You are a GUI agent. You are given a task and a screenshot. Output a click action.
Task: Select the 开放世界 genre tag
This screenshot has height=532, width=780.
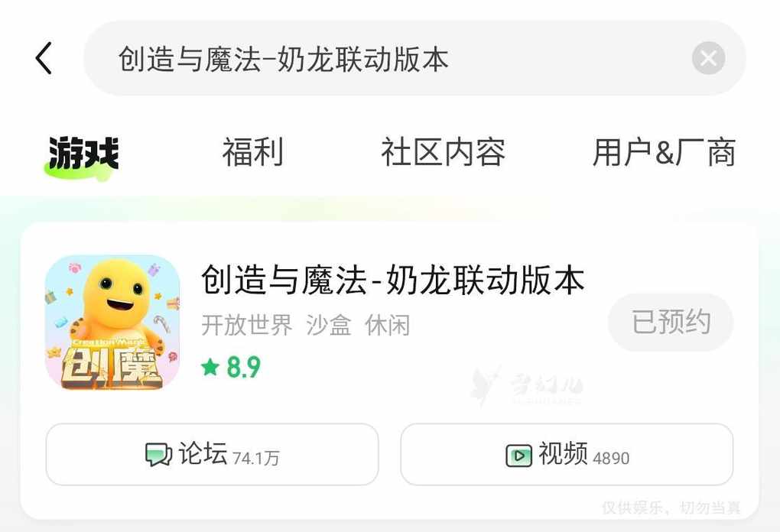tap(247, 326)
